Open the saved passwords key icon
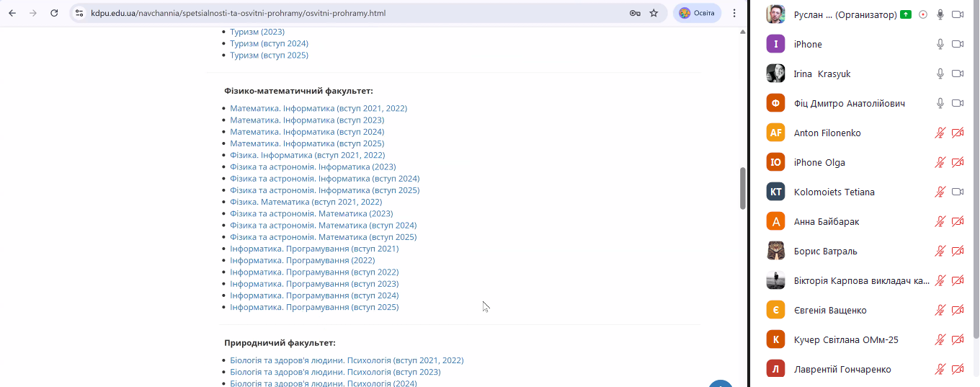Viewport: 980px width, 387px height. click(635, 13)
